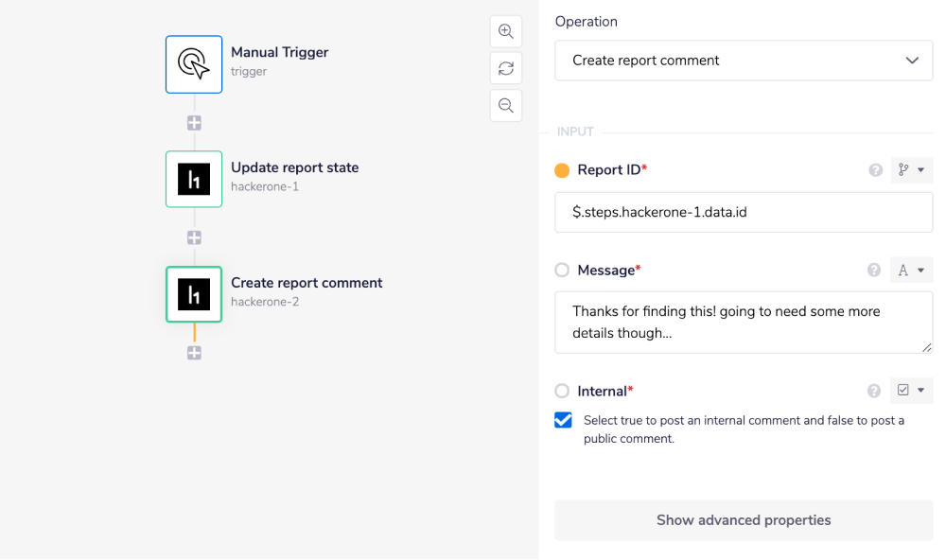Screen dimensions: 946x560
Task: Click the Manual Trigger node icon
Action: [x=194, y=64]
